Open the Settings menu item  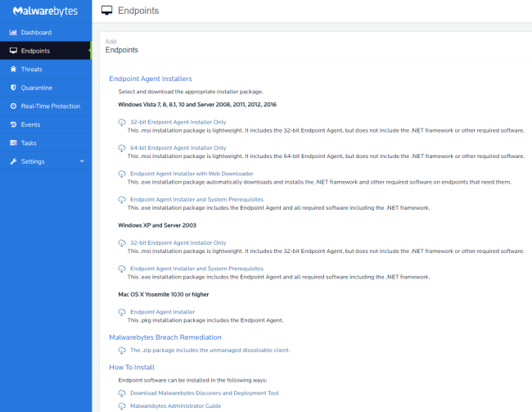[x=46, y=161]
